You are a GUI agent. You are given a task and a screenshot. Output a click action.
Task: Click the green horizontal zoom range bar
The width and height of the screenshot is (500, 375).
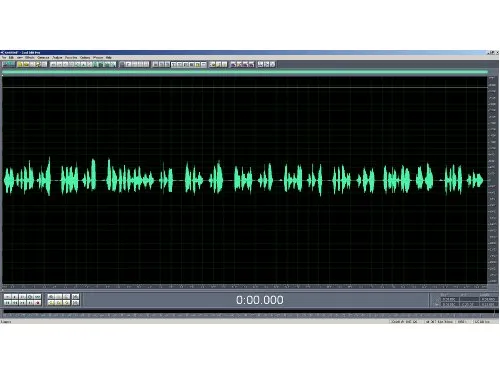245,72
